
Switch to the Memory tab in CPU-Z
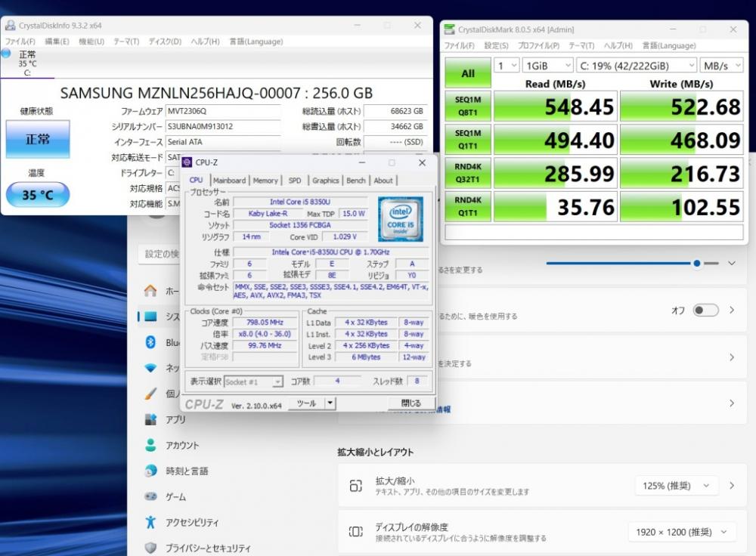265,181
